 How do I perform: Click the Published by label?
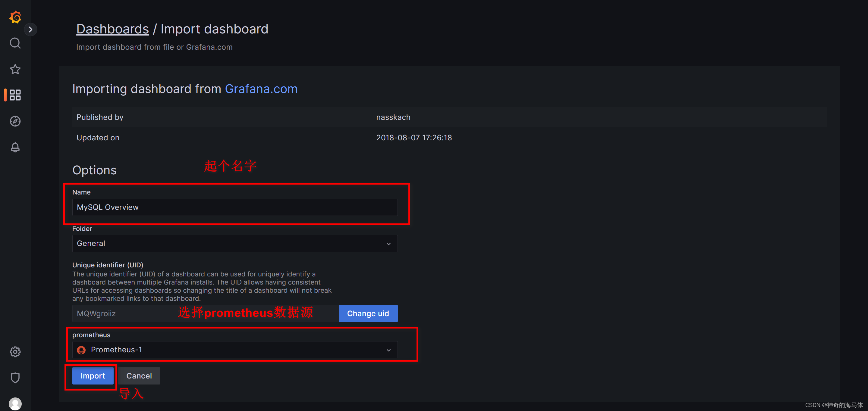coord(100,117)
